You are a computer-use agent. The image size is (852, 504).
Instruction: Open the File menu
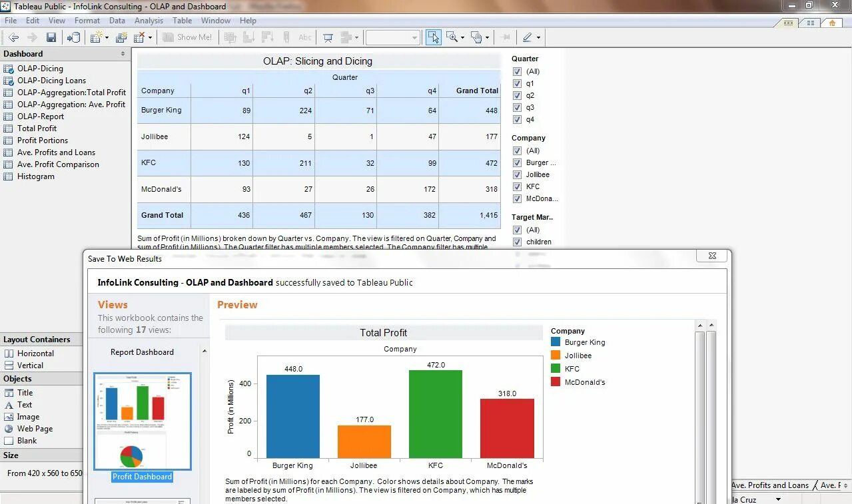point(11,21)
